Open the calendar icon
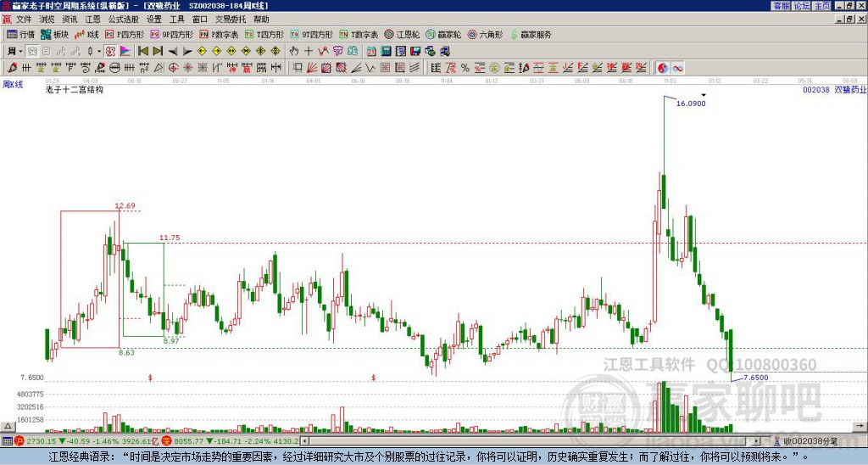This screenshot has width=868, height=465. [371, 51]
